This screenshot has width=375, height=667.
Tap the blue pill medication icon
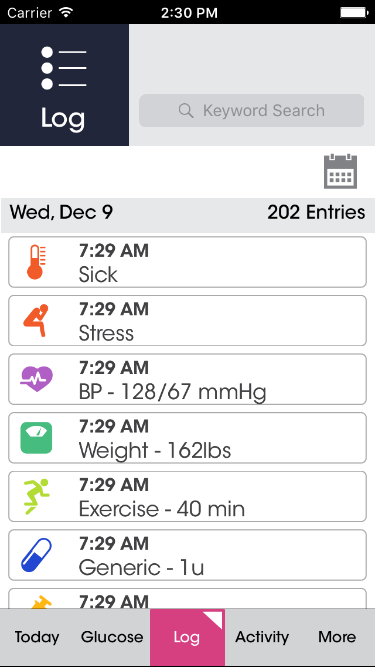(x=37, y=555)
